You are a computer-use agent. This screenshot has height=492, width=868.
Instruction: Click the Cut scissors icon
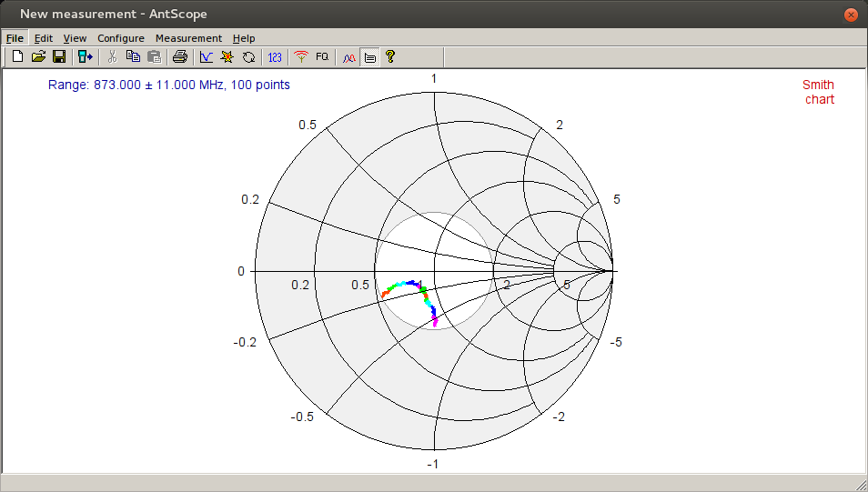113,56
